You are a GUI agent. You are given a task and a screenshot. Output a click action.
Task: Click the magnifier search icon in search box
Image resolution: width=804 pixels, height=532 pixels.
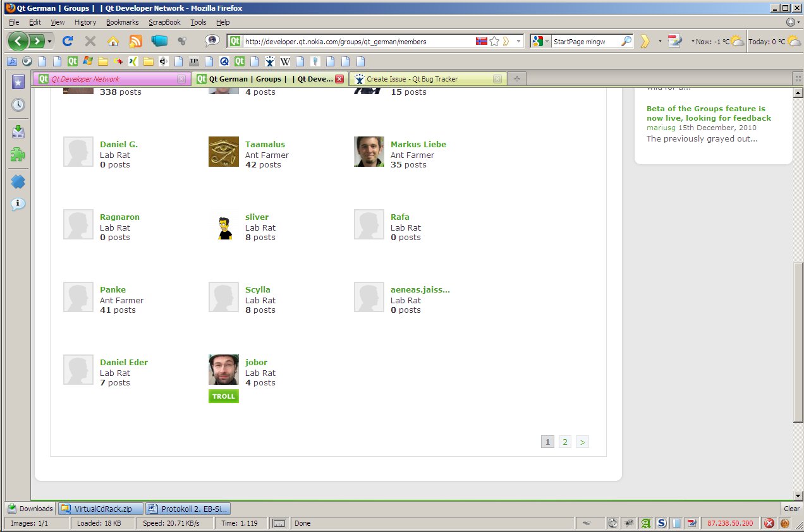pyautogui.click(x=626, y=41)
